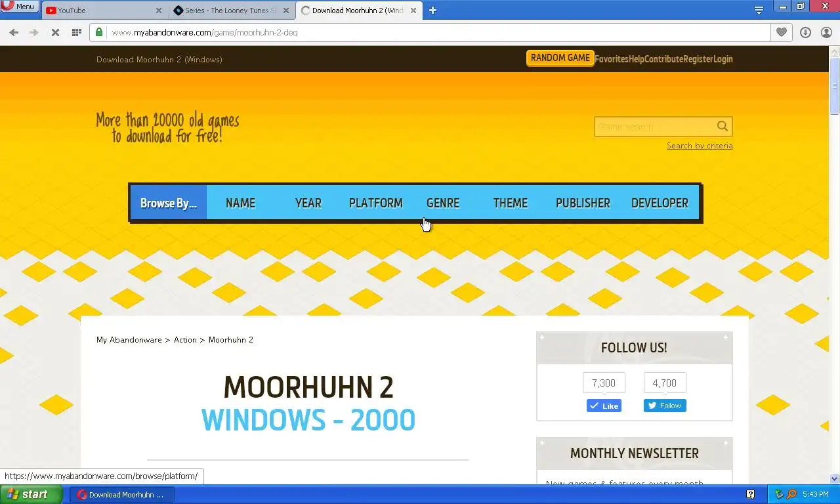The height and width of the screenshot is (504, 840).
Task: Click the green network tray icon
Action: point(779,494)
